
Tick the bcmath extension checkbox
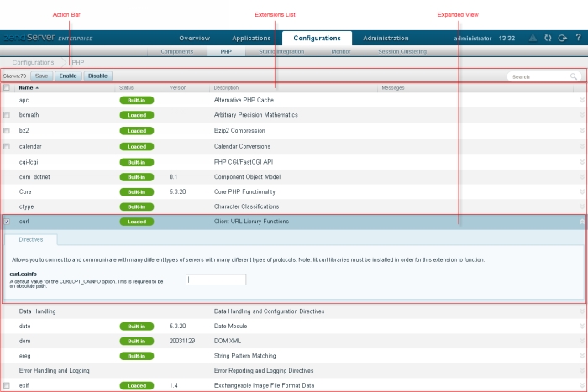7,116
